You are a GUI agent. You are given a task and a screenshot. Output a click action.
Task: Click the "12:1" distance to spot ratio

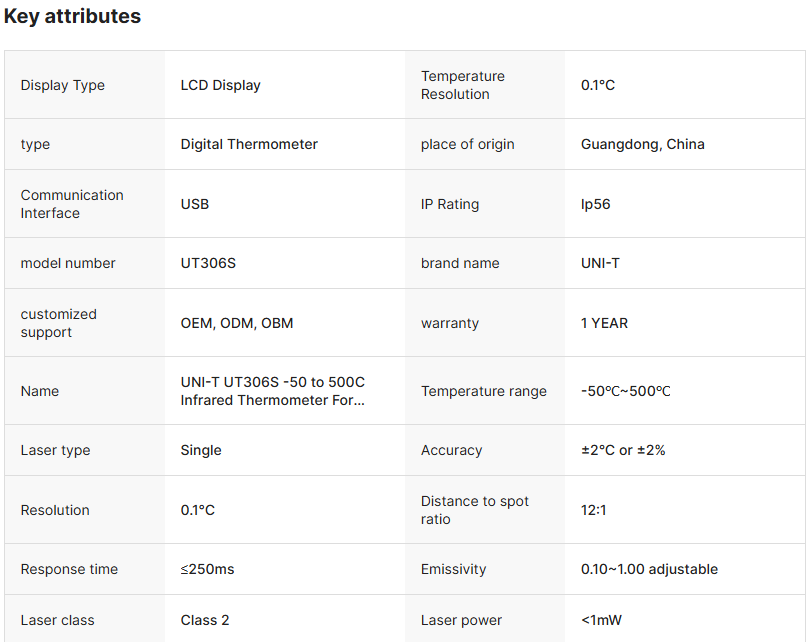pos(593,510)
